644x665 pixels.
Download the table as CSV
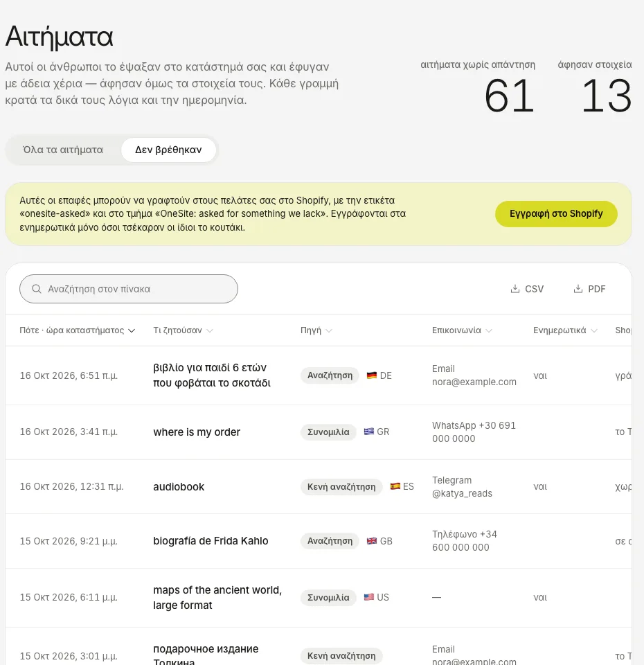[x=527, y=289]
